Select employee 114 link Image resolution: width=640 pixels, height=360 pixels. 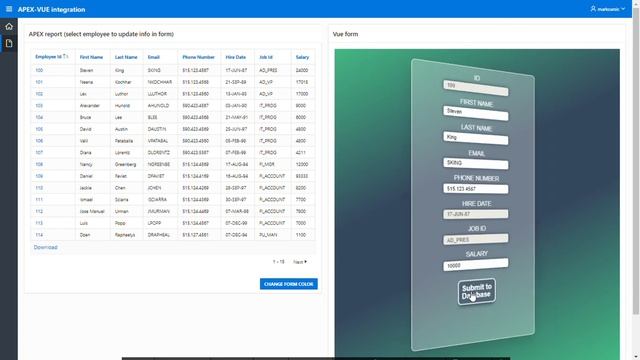click(x=39, y=235)
